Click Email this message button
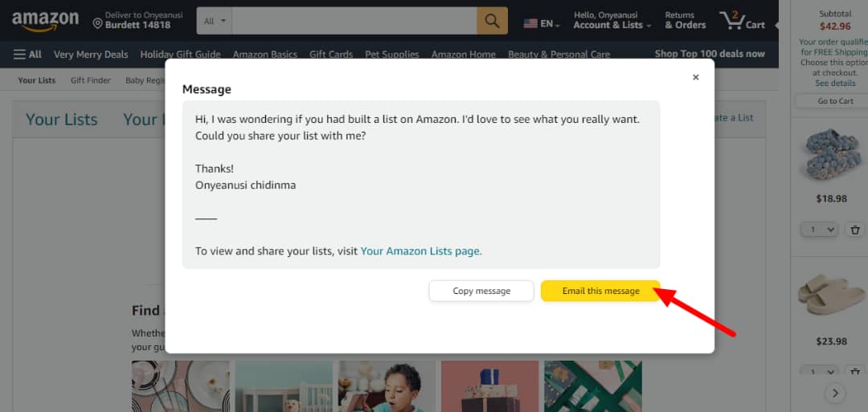868x412 pixels. (600, 291)
